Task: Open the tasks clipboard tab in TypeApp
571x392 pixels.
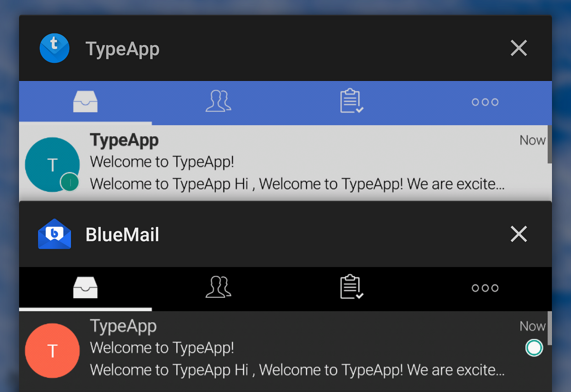Action: pos(352,101)
